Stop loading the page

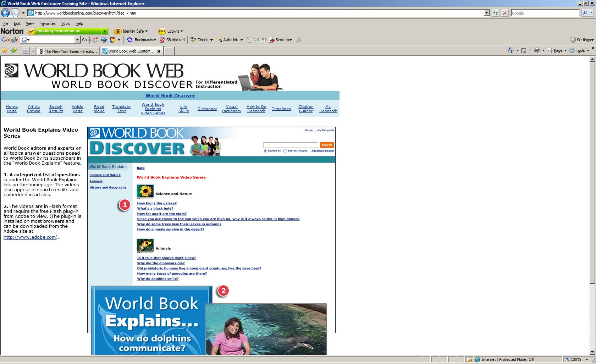[505, 13]
